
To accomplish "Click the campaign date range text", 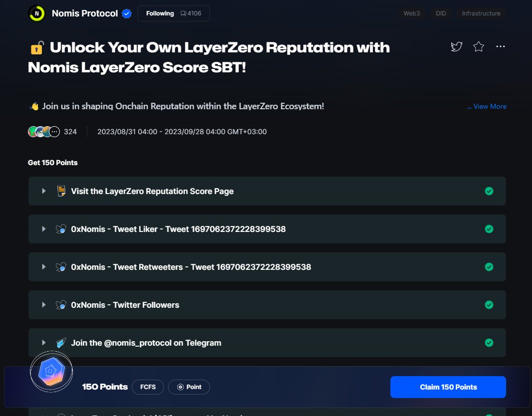I will click(x=182, y=132).
